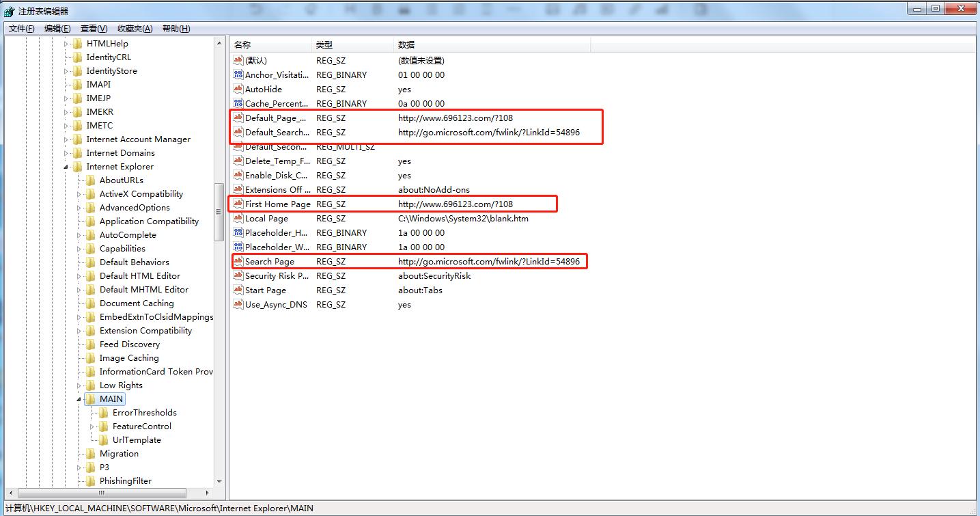
Task: Click the Internet Domains folder icon
Action: 77,152
